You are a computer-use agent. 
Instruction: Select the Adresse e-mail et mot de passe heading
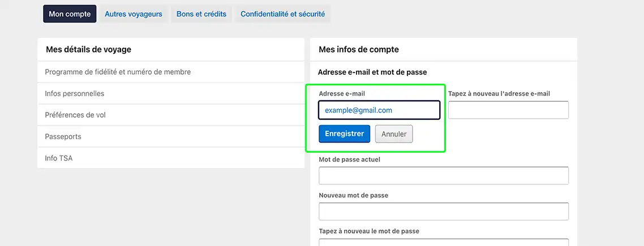point(372,72)
